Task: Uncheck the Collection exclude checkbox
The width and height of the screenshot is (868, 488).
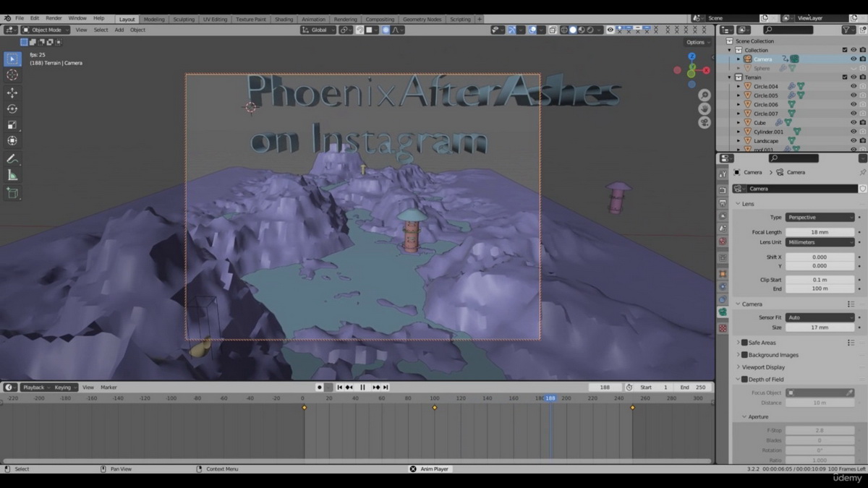Action: coord(845,50)
